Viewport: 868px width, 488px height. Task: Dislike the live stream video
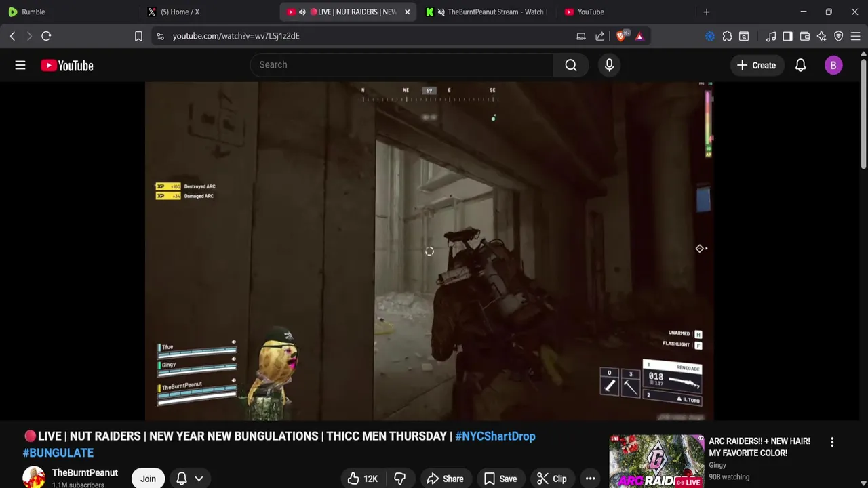(399, 479)
